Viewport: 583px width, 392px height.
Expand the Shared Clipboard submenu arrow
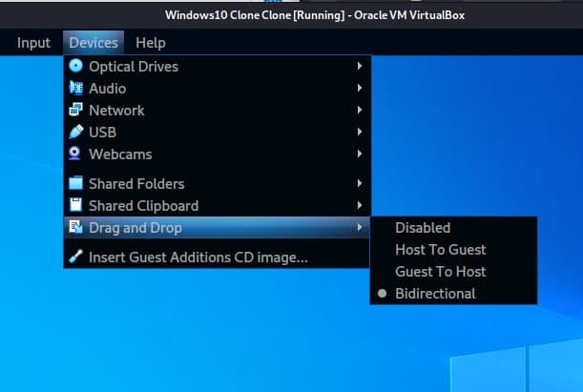pyautogui.click(x=359, y=206)
